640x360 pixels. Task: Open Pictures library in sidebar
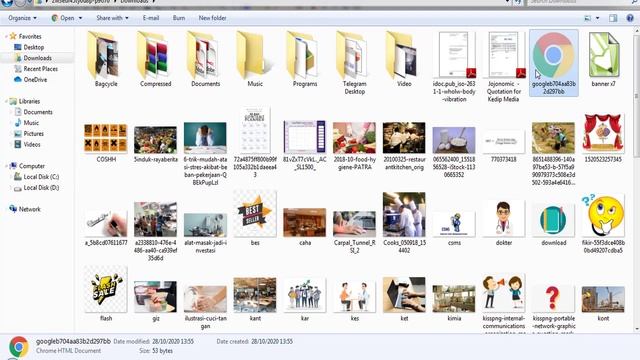click(x=33, y=133)
